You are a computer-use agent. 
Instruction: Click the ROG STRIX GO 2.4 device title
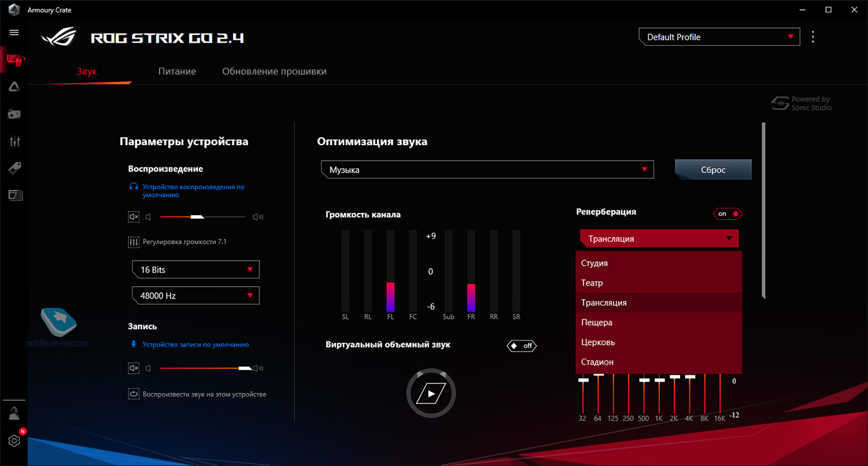click(167, 38)
